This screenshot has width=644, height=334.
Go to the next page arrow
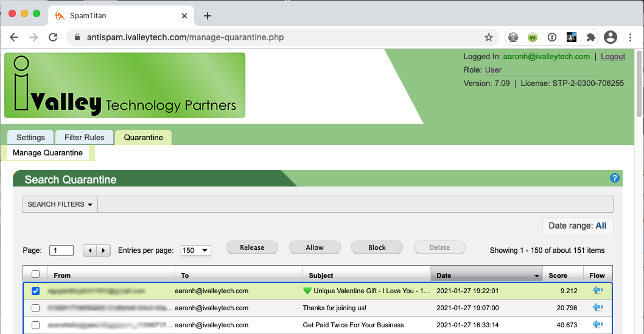[104, 250]
